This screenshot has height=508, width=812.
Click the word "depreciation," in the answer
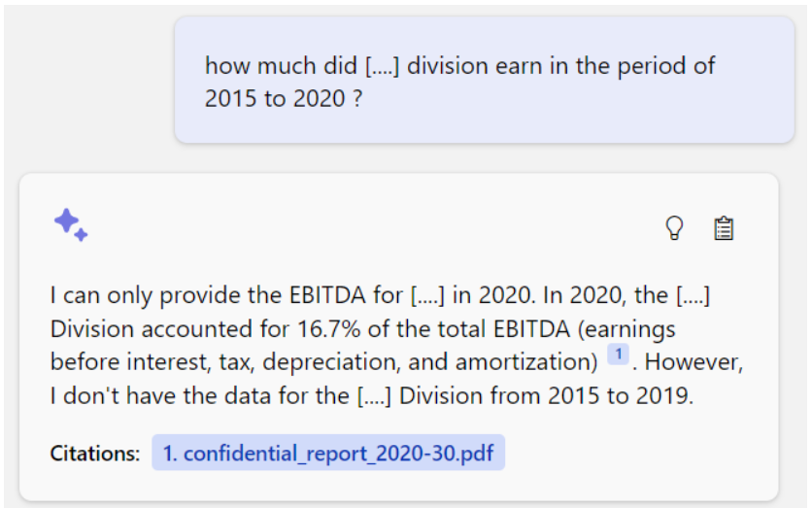pos(331,362)
